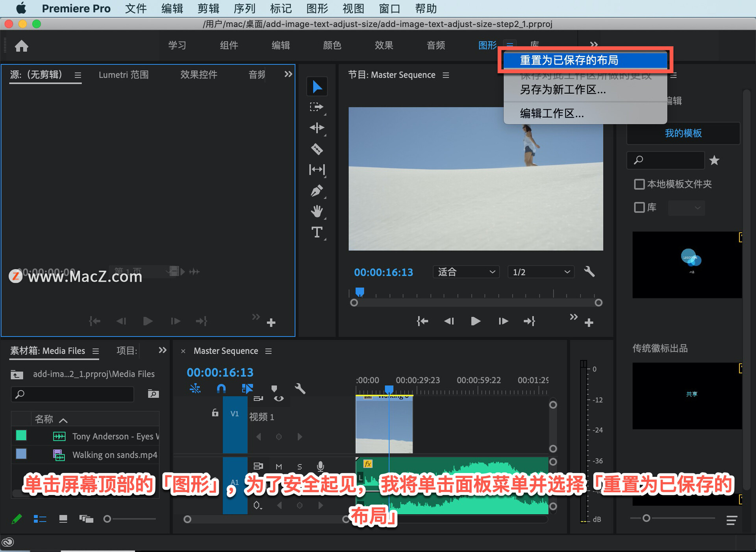Select the Razor tool
This screenshot has height=552, width=756.
317,149
